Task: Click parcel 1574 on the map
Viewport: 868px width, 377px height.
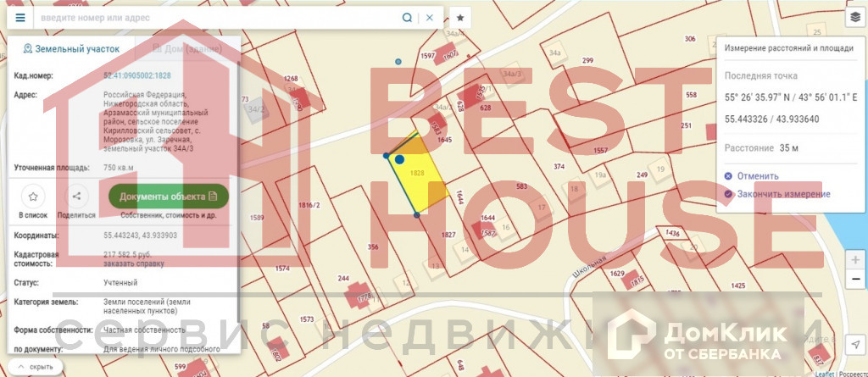Action: [282, 269]
